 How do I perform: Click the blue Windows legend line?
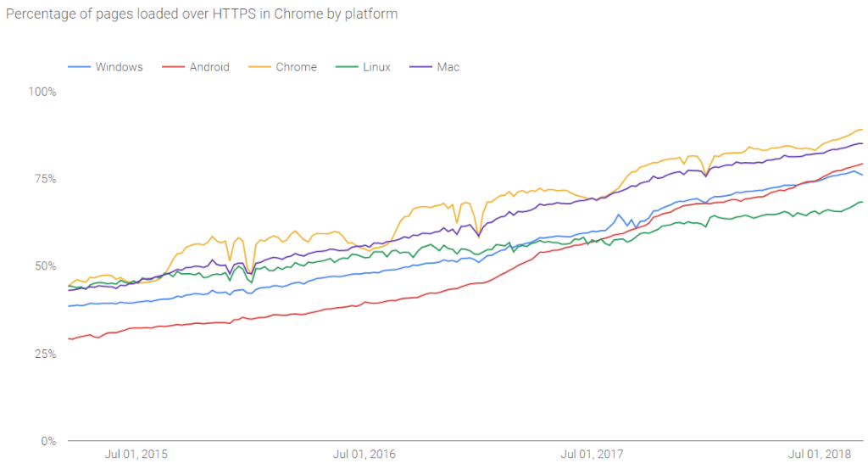coord(79,67)
